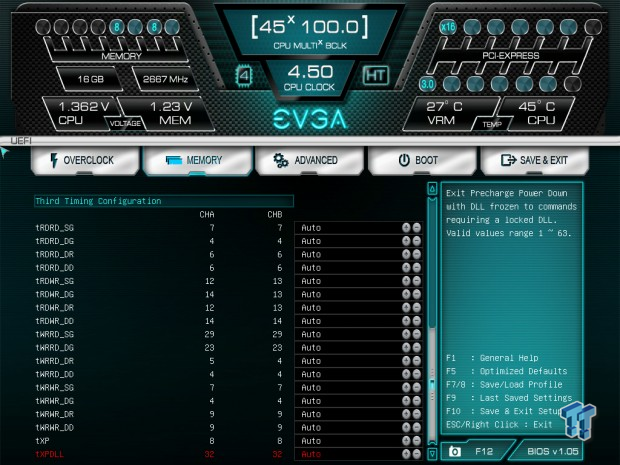Click the minus icon for tRDWR_DD

point(416,321)
